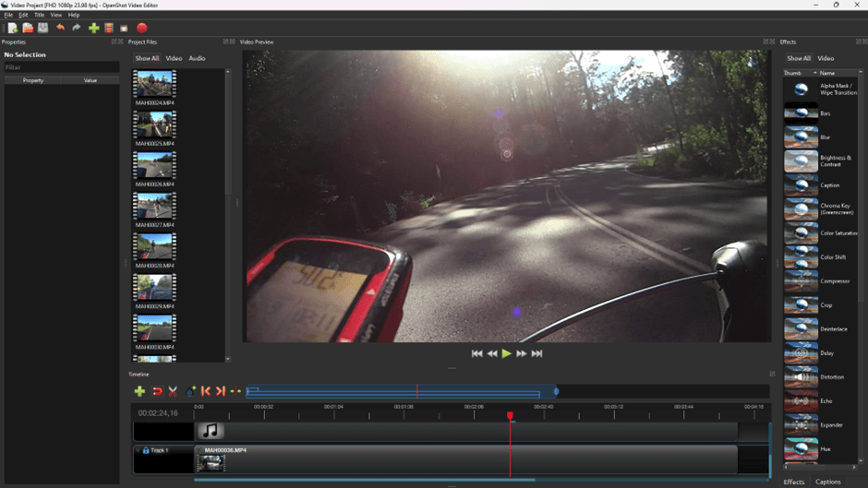This screenshot has width=868, height=488.
Task: Open the Choose Profile filmstrip icon
Action: pos(109,28)
